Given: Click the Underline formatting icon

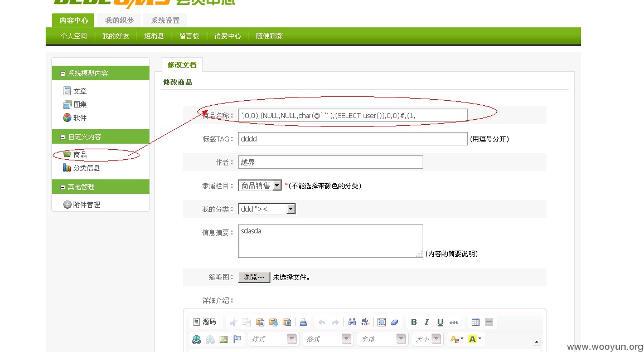Looking at the screenshot, I should click(x=440, y=322).
